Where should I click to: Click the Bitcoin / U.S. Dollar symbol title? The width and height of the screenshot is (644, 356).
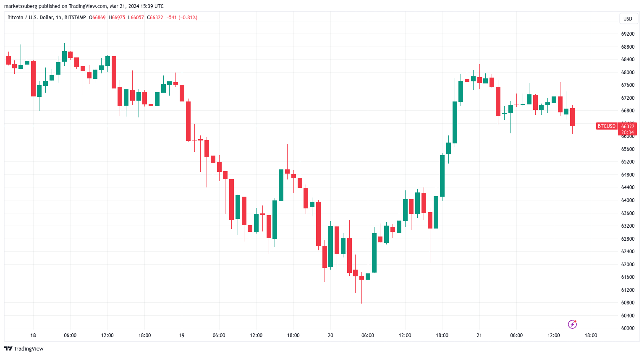30,18
